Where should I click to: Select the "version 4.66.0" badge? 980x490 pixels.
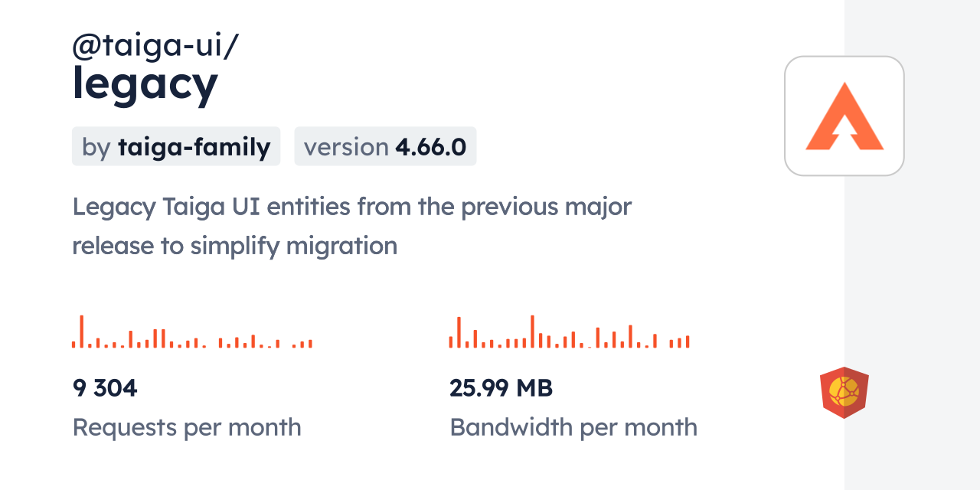[x=385, y=147]
